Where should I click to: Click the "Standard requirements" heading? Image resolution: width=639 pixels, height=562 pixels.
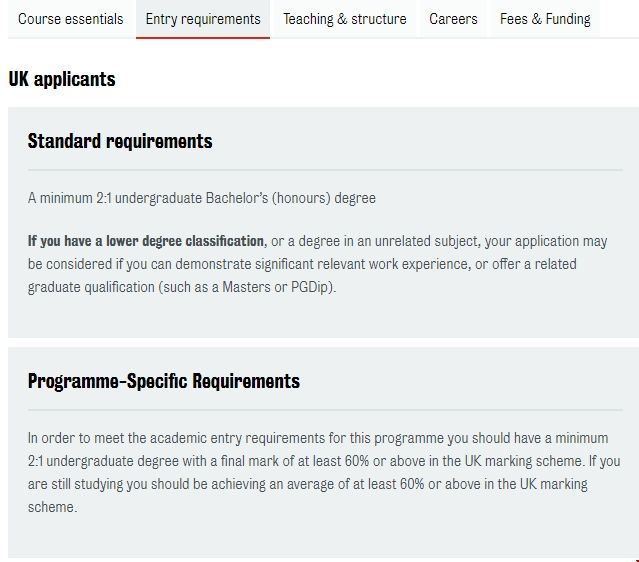(x=120, y=141)
